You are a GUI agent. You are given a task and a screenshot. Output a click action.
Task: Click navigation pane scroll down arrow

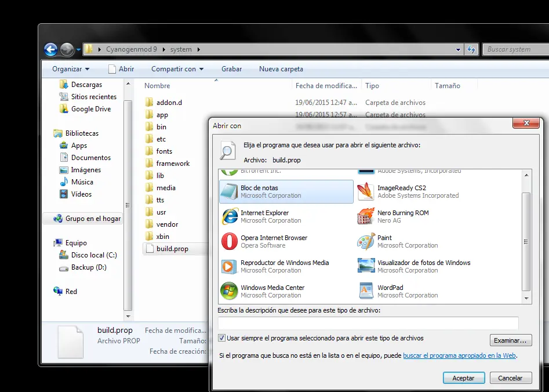[x=128, y=317]
